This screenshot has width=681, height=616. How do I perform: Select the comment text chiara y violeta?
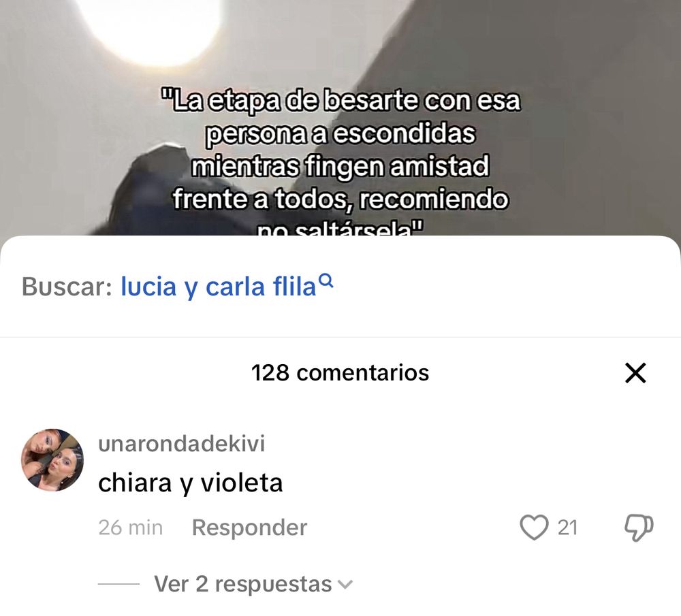(190, 483)
